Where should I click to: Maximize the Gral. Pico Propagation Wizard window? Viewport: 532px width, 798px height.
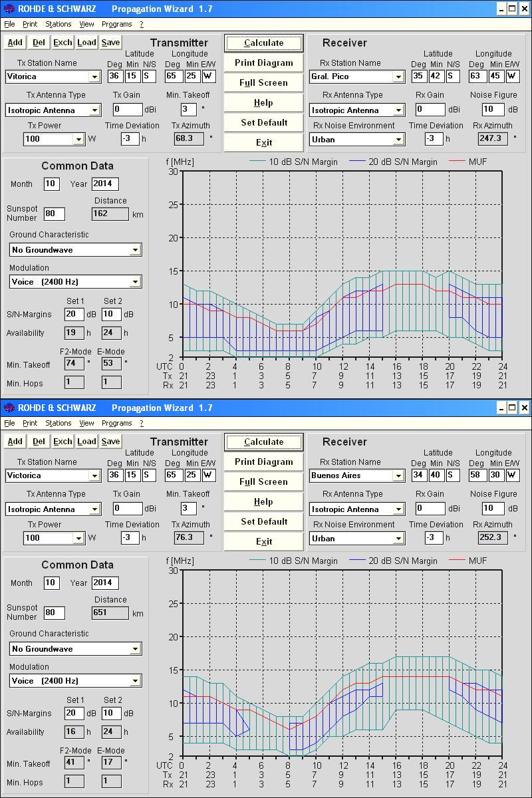tap(512, 9)
